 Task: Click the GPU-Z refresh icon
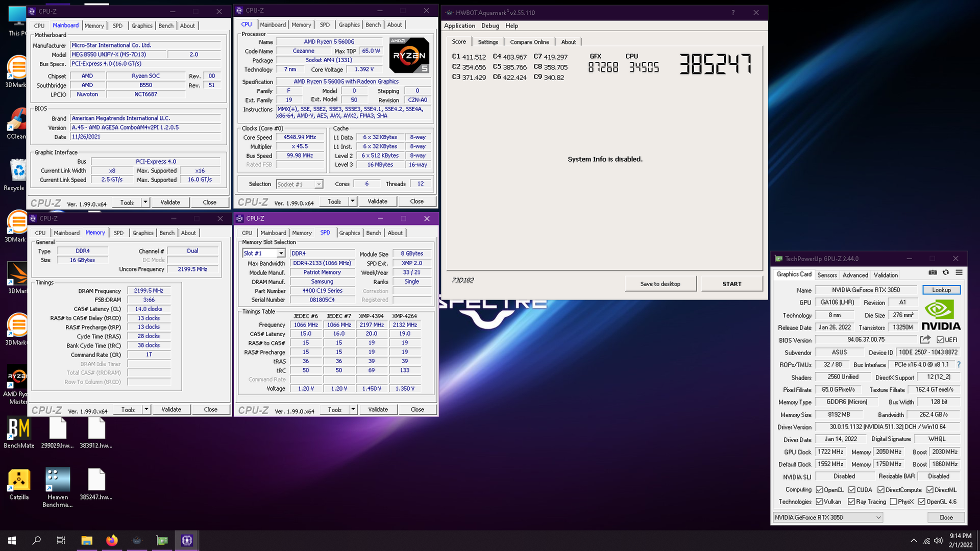[945, 273]
